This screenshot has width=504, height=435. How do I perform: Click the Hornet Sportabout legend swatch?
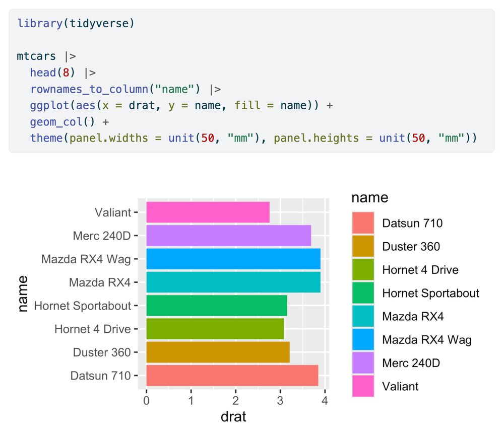coord(363,293)
